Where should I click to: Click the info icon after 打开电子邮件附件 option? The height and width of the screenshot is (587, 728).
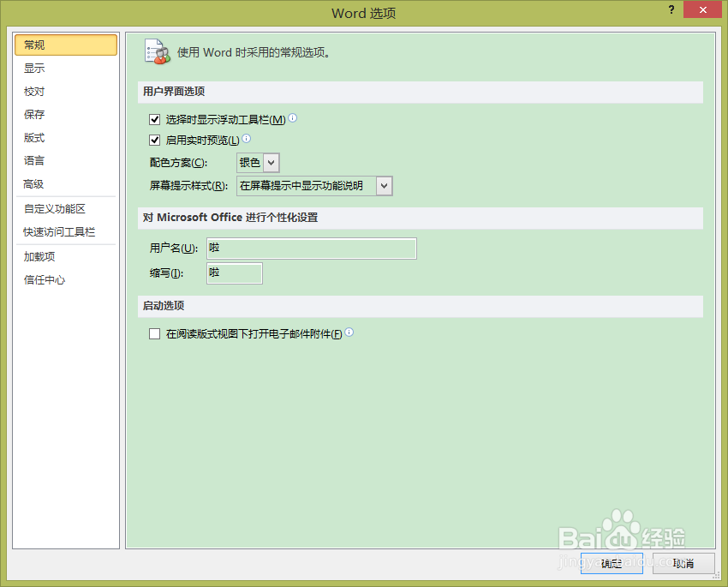pos(349,332)
